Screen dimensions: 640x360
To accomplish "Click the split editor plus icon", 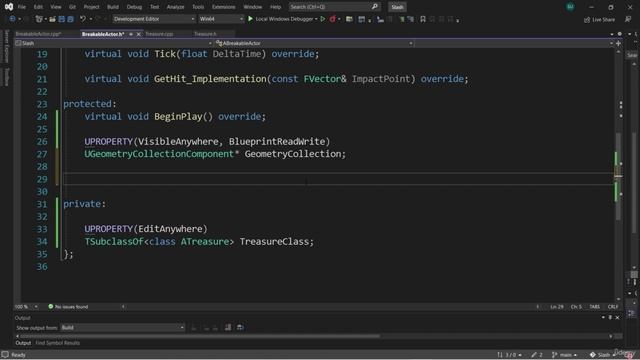I will tap(618, 43).
